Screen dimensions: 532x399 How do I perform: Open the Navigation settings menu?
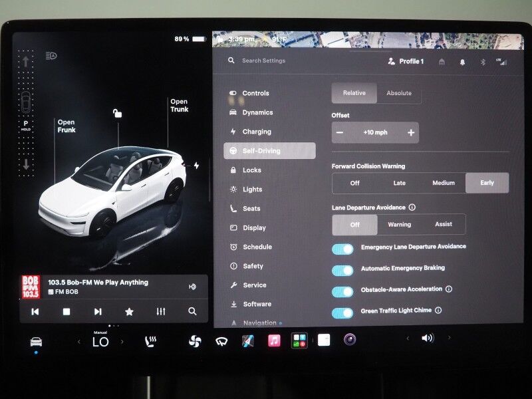click(x=256, y=323)
